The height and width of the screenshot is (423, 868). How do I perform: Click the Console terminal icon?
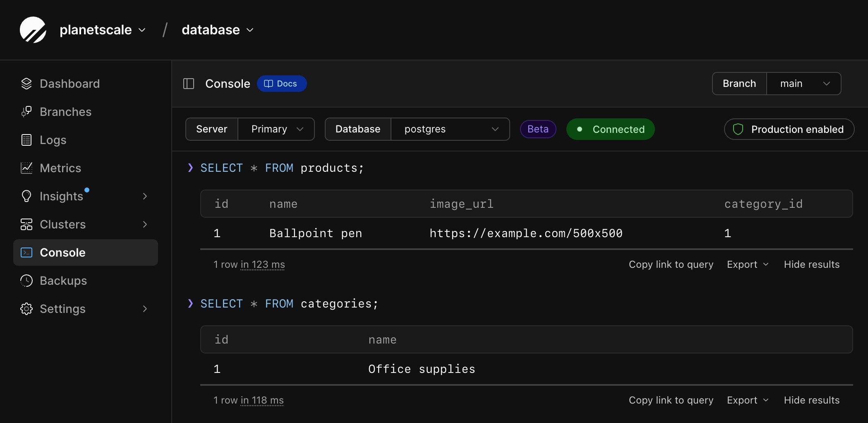point(26,252)
